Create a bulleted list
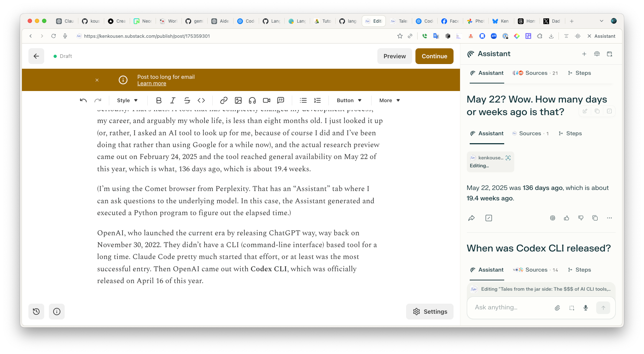The height and width of the screenshot is (354, 644). (303, 100)
